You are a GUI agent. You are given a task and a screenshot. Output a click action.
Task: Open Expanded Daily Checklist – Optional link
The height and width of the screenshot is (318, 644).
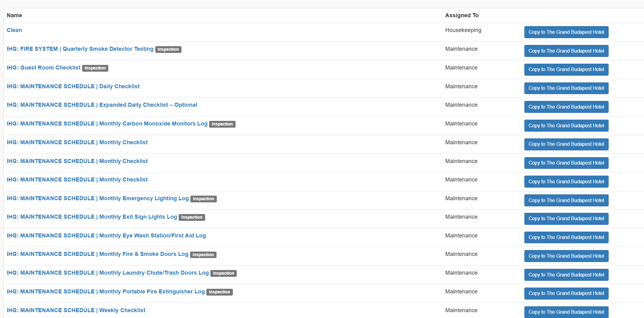point(102,105)
